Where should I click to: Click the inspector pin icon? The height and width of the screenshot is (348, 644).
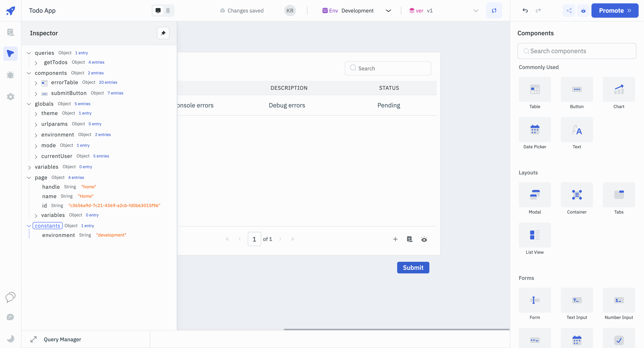(x=163, y=33)
